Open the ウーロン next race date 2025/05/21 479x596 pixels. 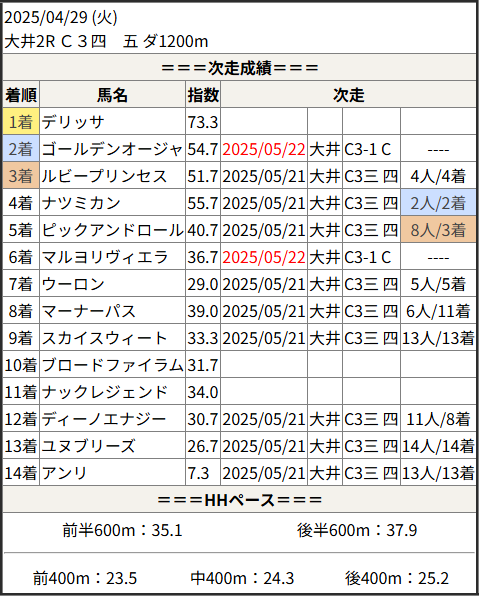click(x=264, y=284)
